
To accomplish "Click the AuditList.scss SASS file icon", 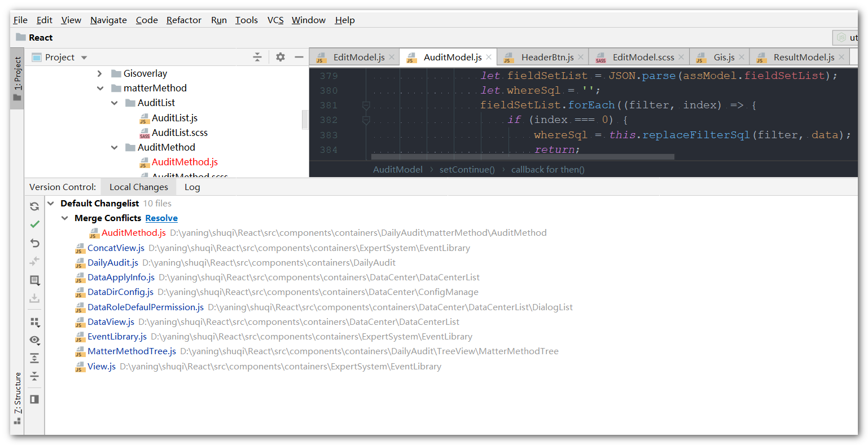I will tap(144, 133).
